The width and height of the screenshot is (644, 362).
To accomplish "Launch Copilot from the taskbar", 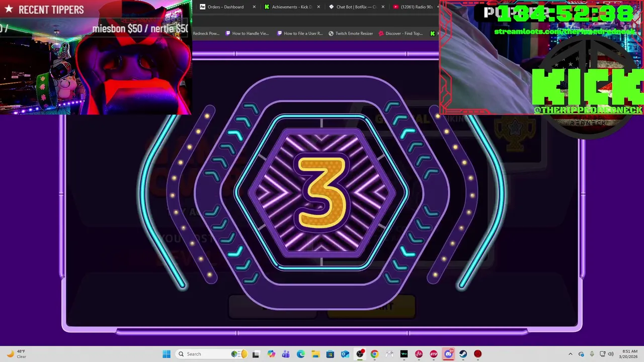I will (x=271, y=354).
